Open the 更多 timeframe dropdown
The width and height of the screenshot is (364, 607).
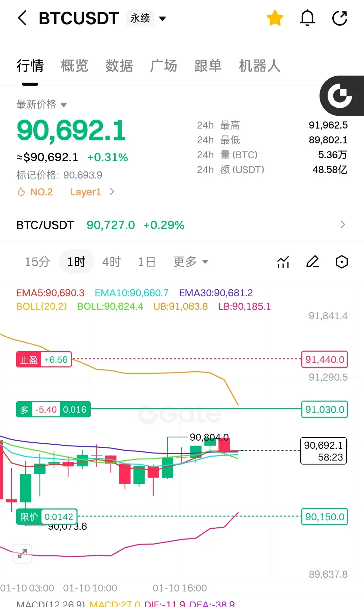[191, 261]
